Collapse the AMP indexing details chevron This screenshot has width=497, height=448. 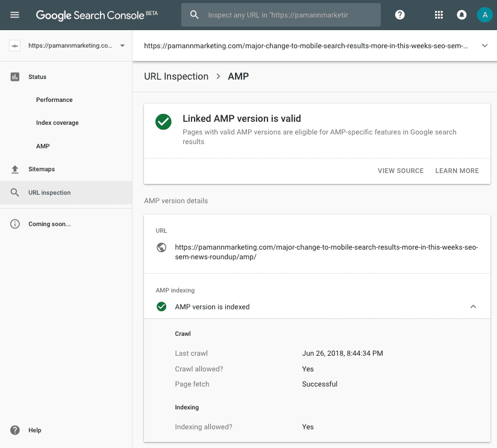click(x=474, y=306)
